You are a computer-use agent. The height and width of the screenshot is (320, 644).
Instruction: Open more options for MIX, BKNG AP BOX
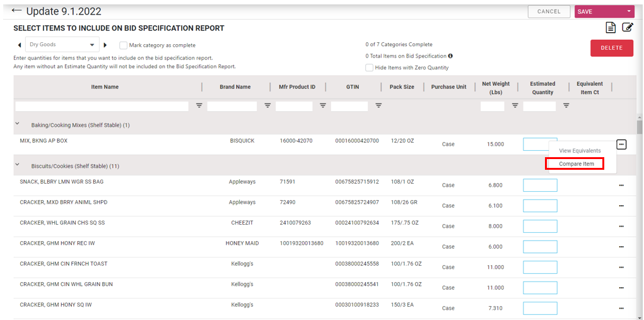coord(621,144)
